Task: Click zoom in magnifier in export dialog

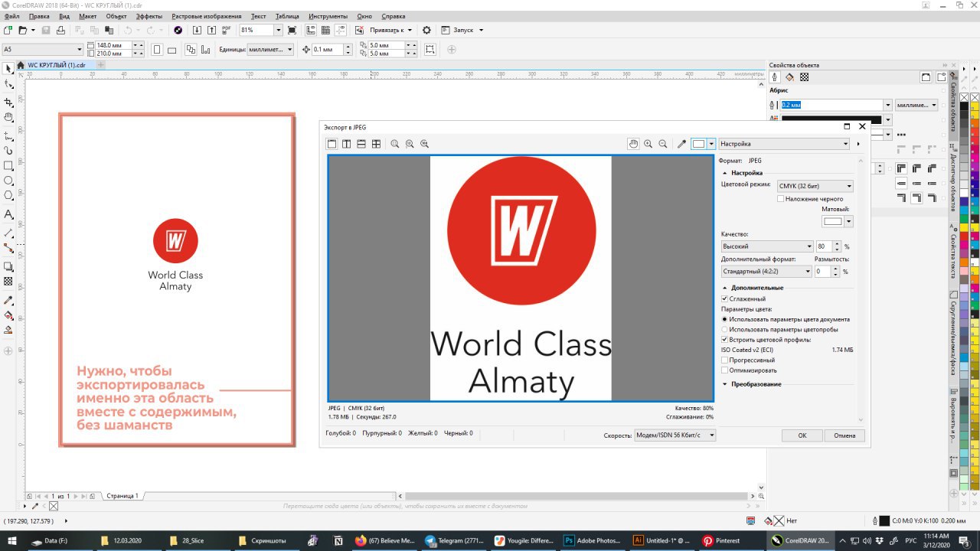Action: click(x=648, y=144)
